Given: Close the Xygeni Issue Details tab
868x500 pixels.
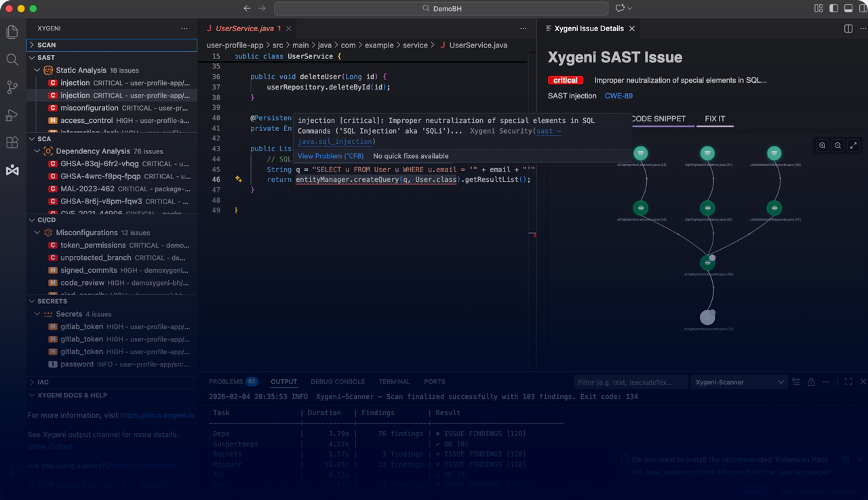Looking at the screenshot, I should pos(632,28).
